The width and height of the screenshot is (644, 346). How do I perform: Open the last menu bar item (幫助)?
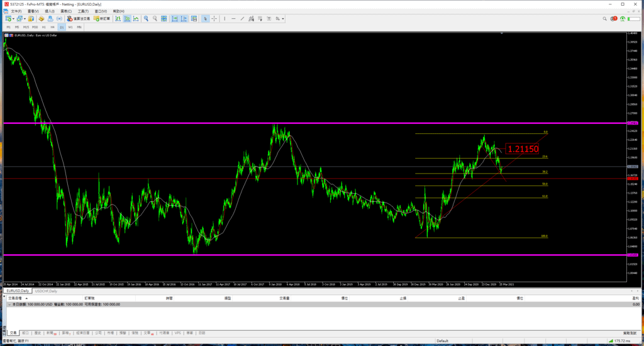(118, 11)
